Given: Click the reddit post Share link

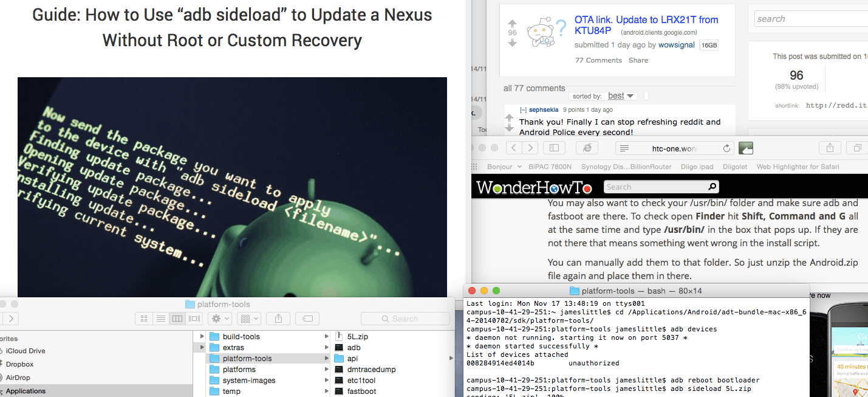Looking at the screenshot, I should tap(638, 60).
